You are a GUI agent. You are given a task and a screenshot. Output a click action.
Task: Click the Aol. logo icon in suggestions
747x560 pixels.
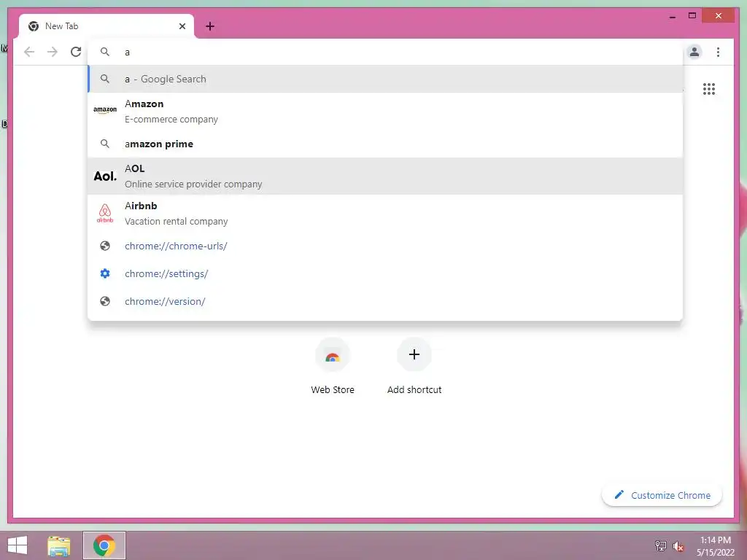[x=105, y=176]
